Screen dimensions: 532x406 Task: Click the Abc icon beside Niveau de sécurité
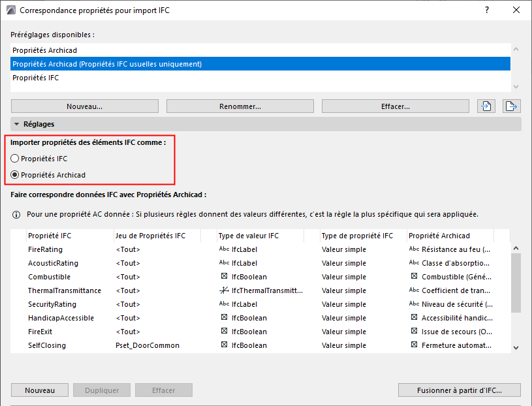pyautogui.click(x=414, y=304)
